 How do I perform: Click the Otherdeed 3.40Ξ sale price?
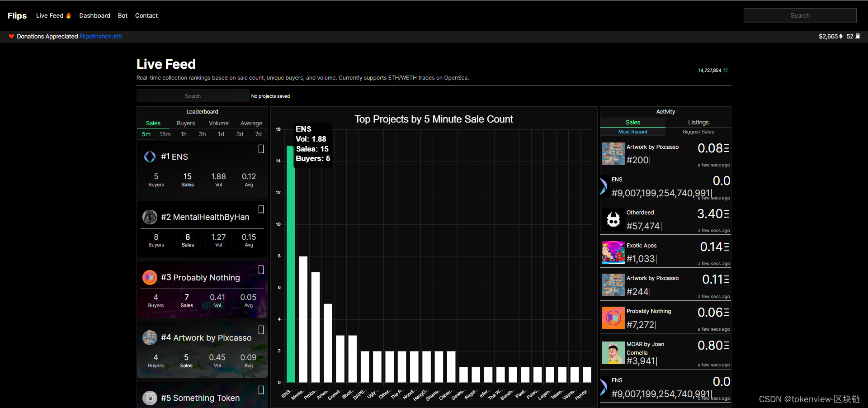pyautogui.click(x=713, y=213)
